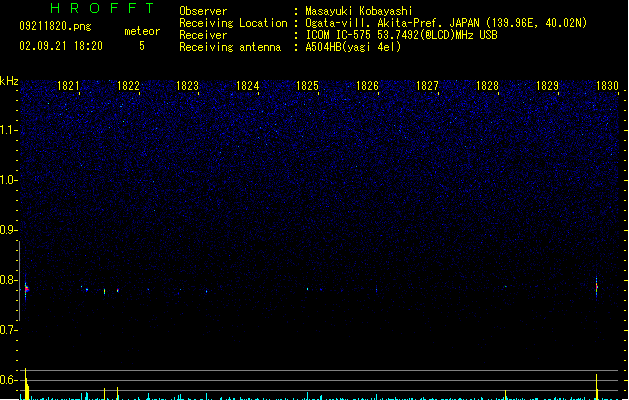Click the 0.8 kHz axis label

click(8, 280)
